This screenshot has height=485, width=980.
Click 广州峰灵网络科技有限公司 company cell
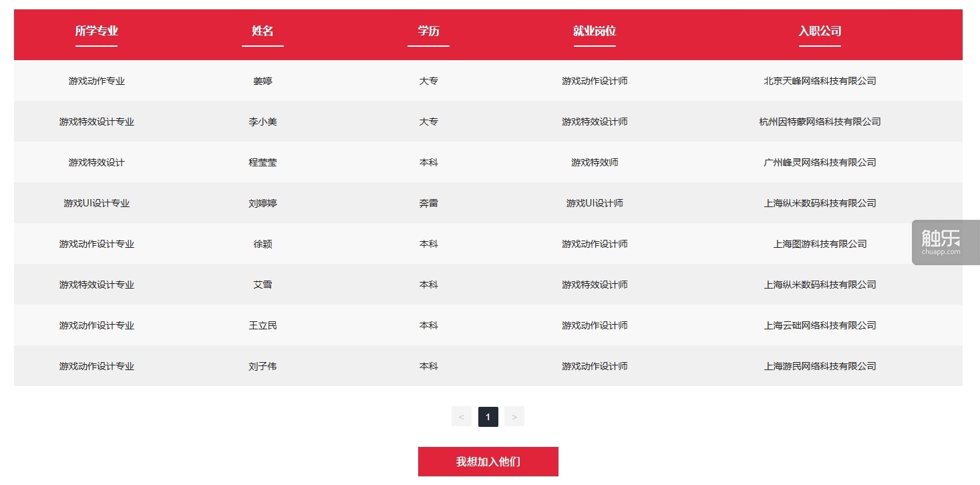pos(820,162)
